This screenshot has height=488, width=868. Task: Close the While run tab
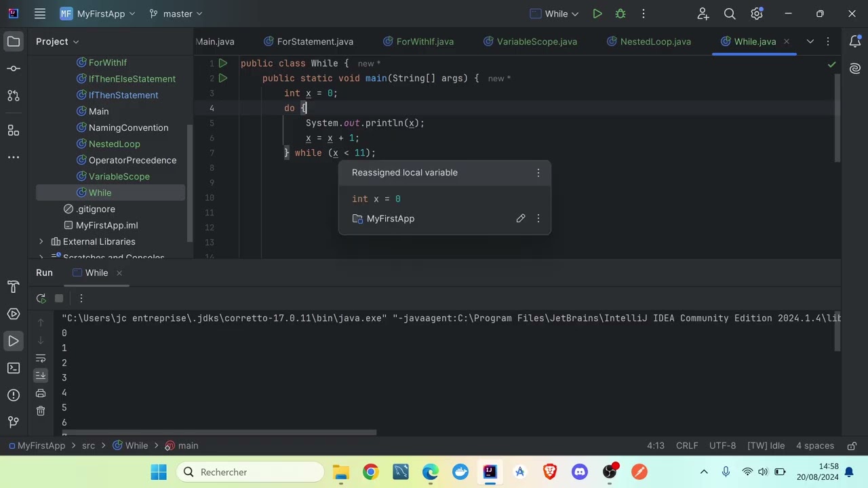point(119,272)
